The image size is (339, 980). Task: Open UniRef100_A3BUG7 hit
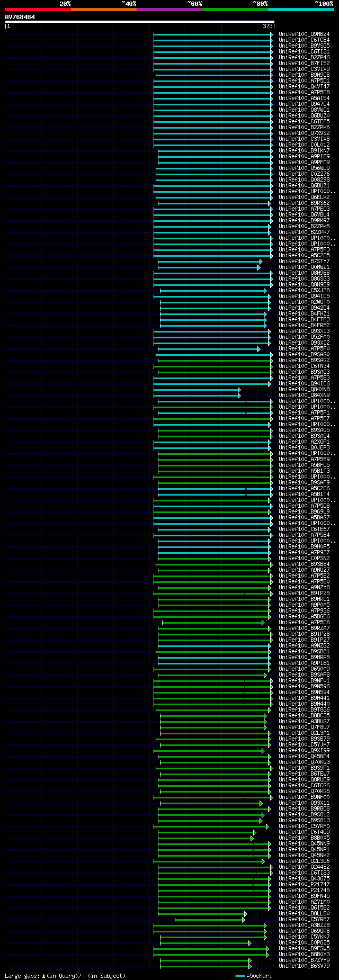pos(304,722)
